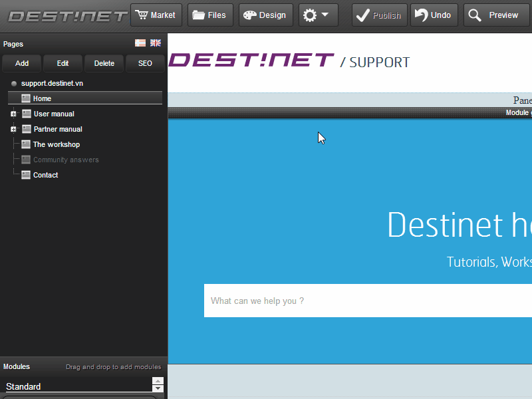
Task: Expand the User manual tree node
Action: point(13,114)
